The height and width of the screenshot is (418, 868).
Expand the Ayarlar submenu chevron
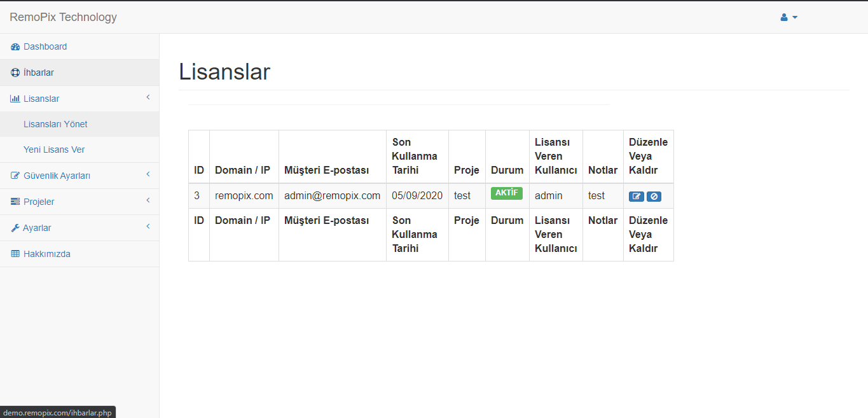click(x=148, y=226)
